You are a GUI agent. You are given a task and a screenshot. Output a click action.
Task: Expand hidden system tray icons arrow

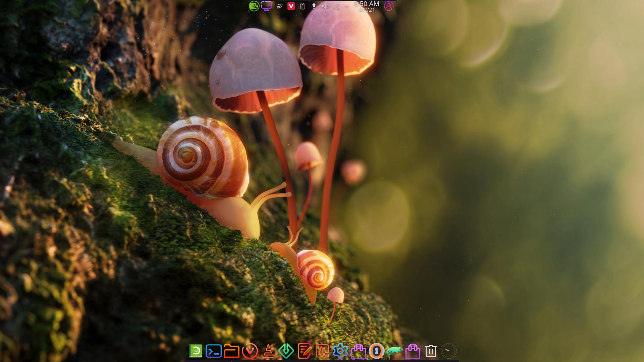[347, 6]
